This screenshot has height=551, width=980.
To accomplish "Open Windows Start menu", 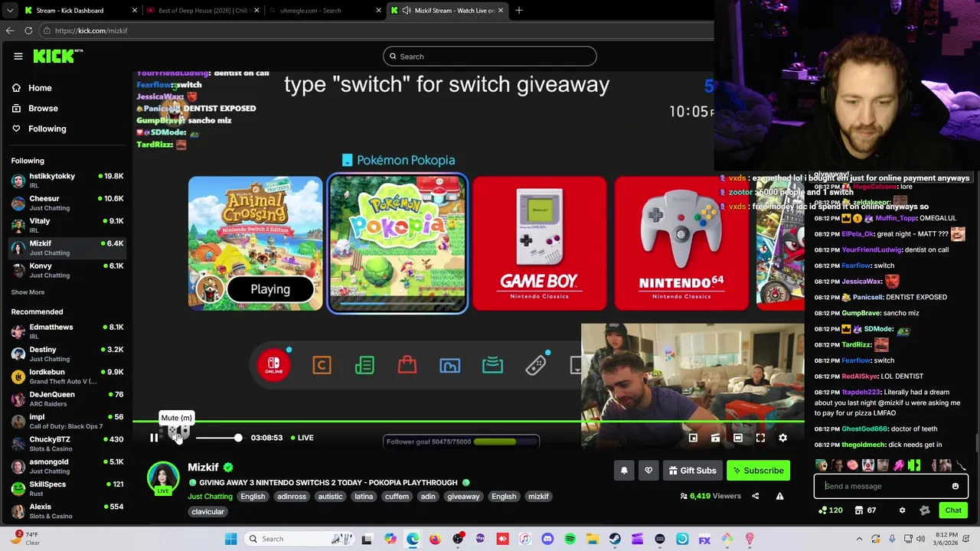I will point(231,539).
